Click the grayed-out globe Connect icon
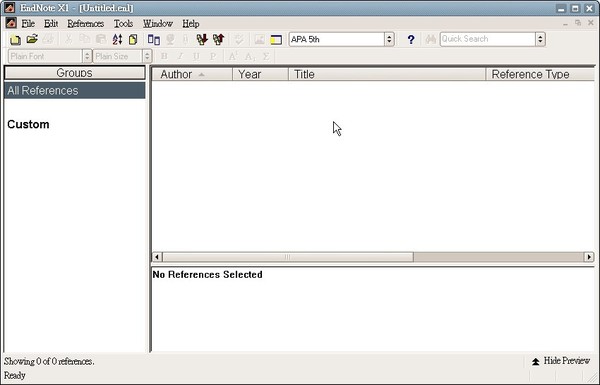600x385 pixels. tap(170, 39)
